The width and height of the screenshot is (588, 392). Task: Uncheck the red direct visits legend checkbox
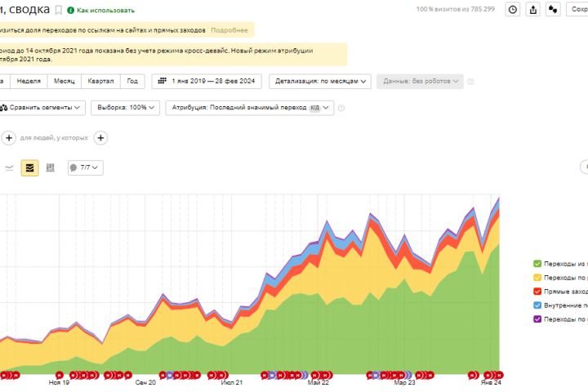537,291
